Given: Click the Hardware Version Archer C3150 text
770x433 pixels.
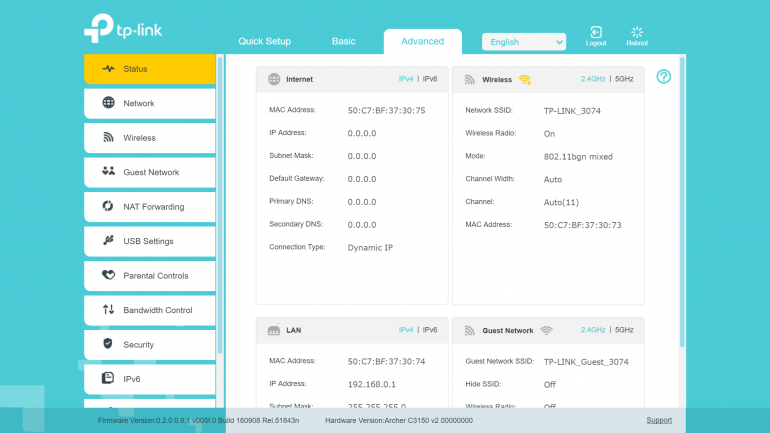Looking at the screenshot, I should [399, 420].
